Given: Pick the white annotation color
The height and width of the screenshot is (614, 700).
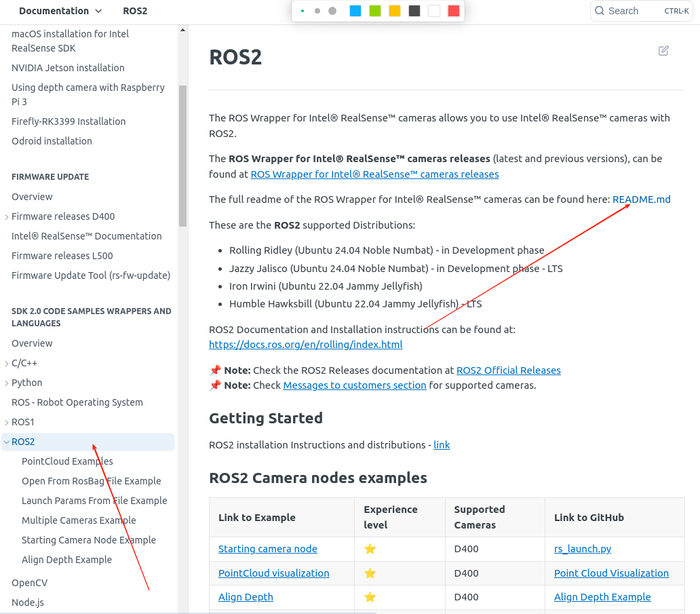Looking at the screenshot, I should pyautogui.click(x=434, y=11).
